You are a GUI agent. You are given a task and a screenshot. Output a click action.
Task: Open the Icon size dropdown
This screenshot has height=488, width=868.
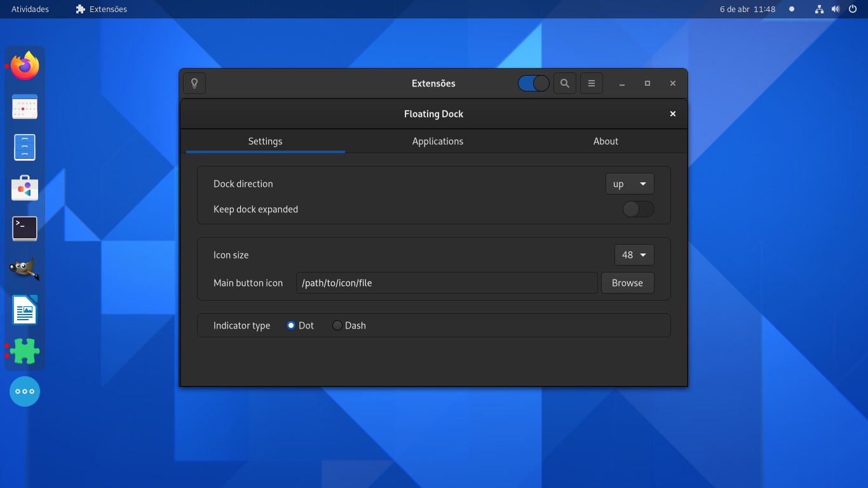(x=634, y=255)
